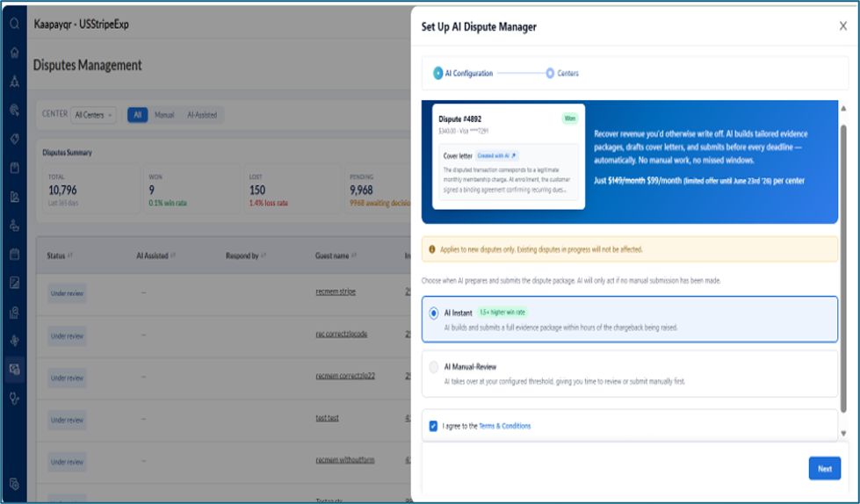Click the panel's vertical scrollbar thumb
Image resolution: width=860 pixels, height=504 pixels.
point(843,269)
